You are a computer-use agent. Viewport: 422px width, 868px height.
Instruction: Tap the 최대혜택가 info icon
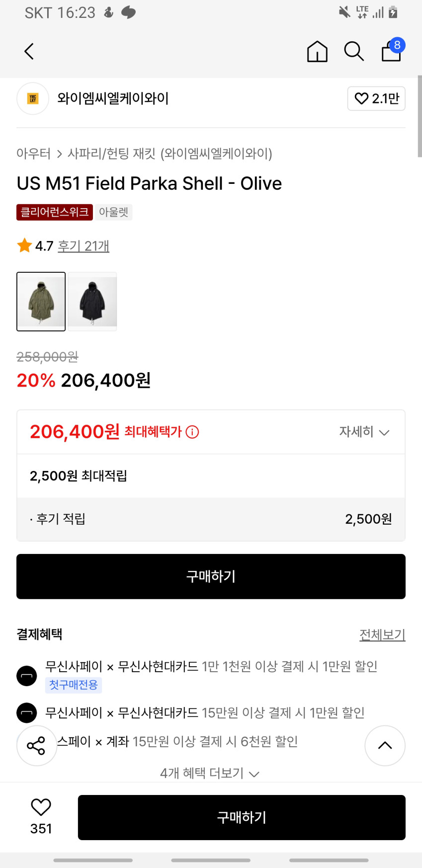pos(192,432)
